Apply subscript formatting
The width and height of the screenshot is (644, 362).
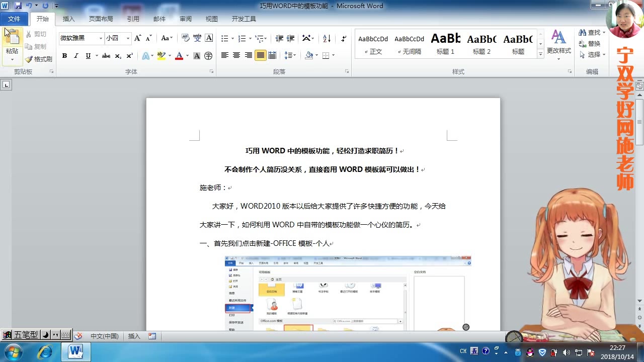pyautogui.click(x=118, y=56)
